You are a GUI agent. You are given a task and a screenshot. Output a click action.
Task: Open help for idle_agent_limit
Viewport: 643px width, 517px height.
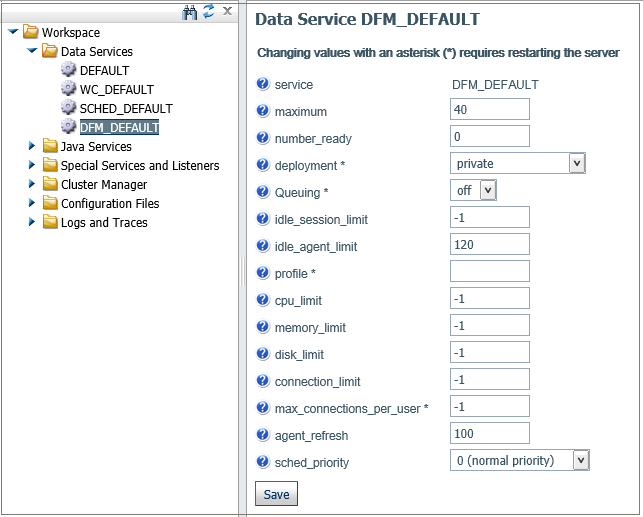pyautogui.click(x=263, y=246)
